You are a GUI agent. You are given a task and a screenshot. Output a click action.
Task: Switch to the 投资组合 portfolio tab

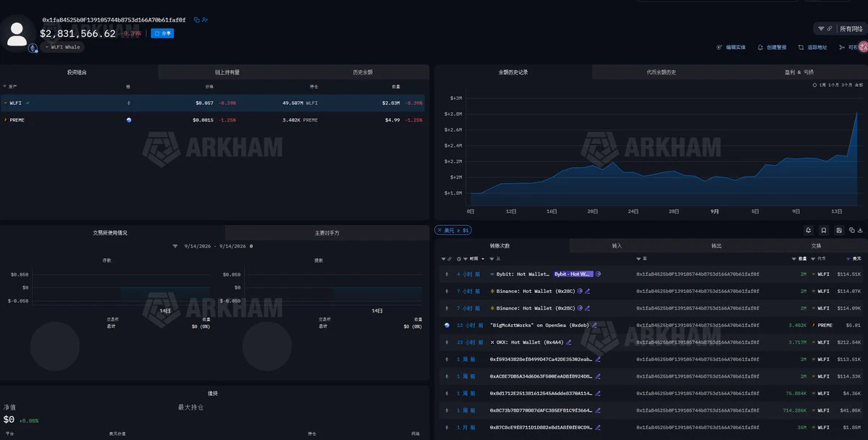coord(77,72)
